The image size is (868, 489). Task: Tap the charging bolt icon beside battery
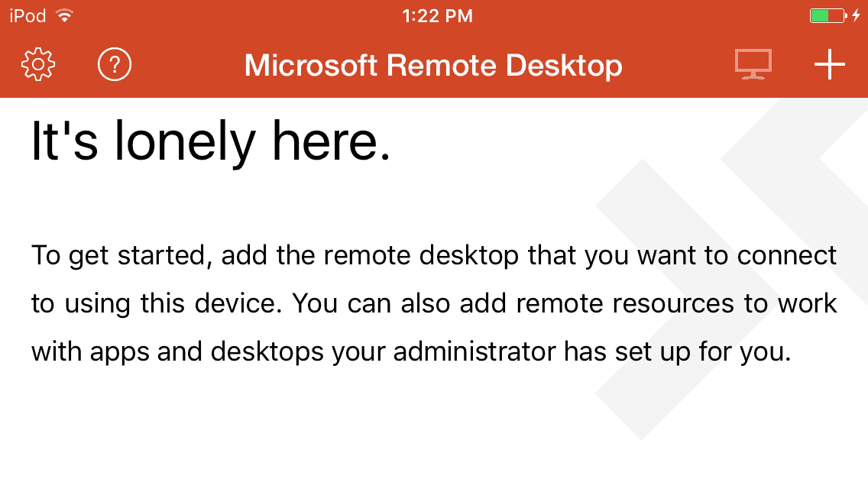tap(856, 15)
